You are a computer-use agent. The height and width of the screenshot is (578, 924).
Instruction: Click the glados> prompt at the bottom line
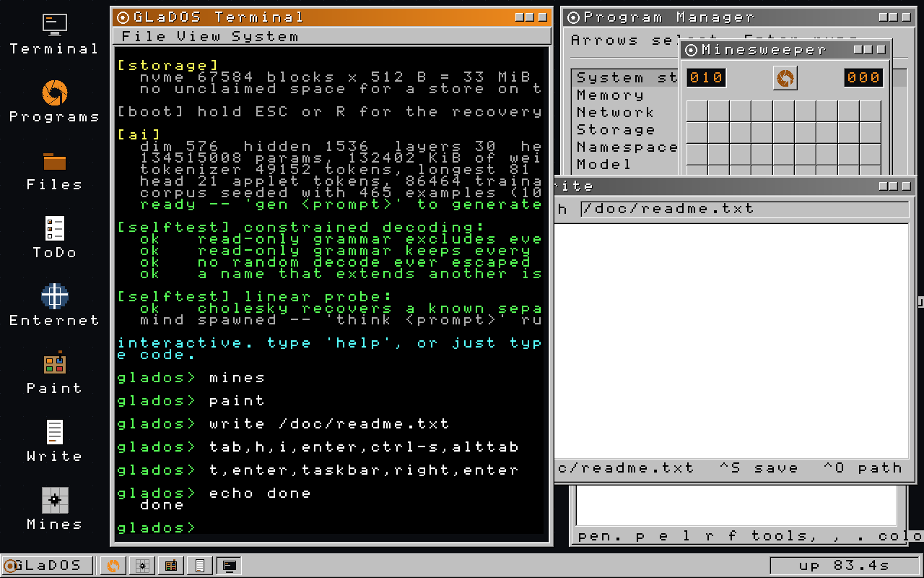click(x=156, y=528)
